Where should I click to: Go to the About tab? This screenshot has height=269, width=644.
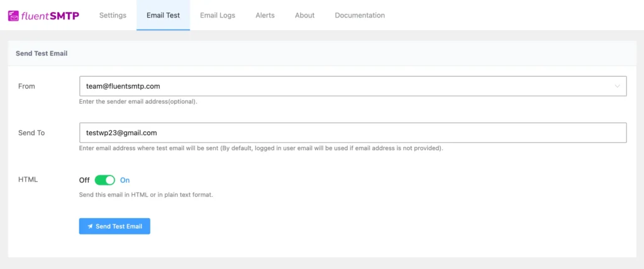305,15
